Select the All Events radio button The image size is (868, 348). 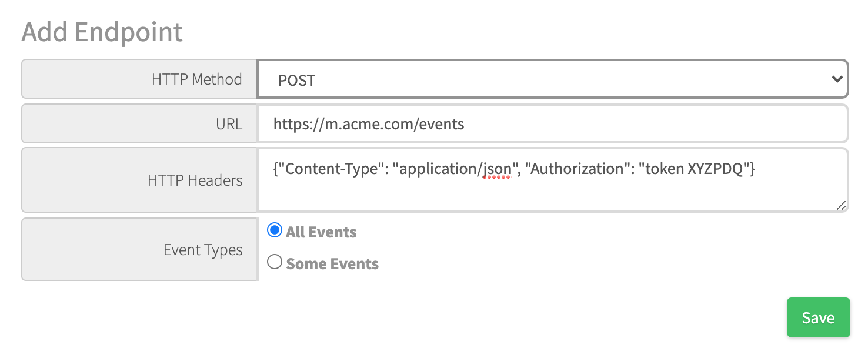point(275,230)
